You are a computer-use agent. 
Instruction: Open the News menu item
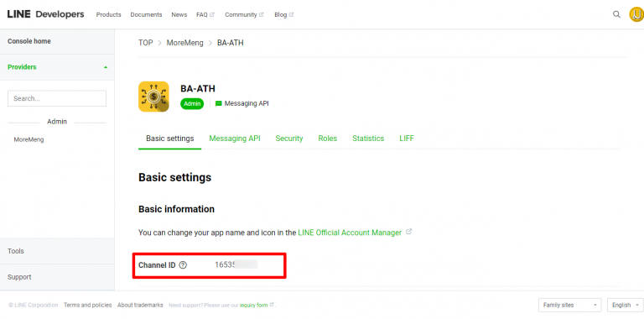coord(179,14)
